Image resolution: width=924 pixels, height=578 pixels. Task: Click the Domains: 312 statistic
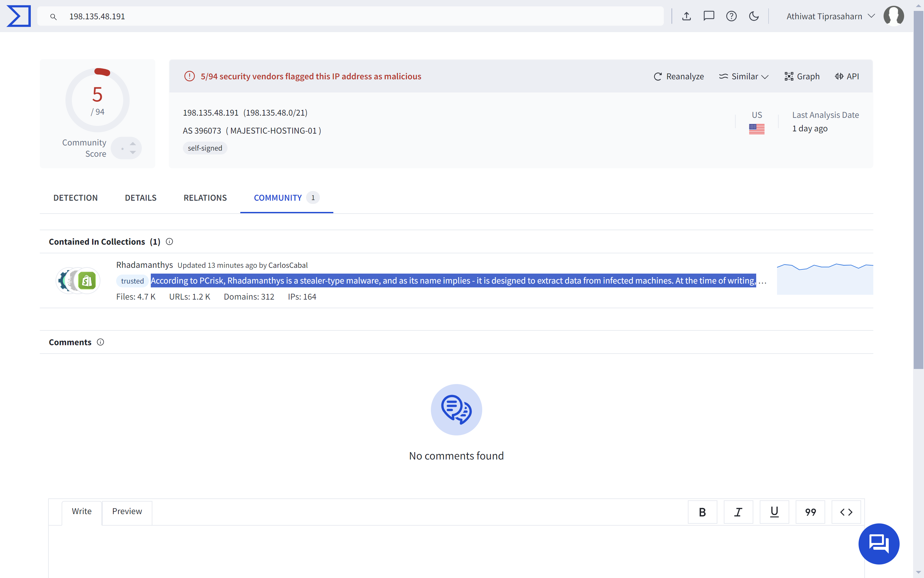click(249, 297)
